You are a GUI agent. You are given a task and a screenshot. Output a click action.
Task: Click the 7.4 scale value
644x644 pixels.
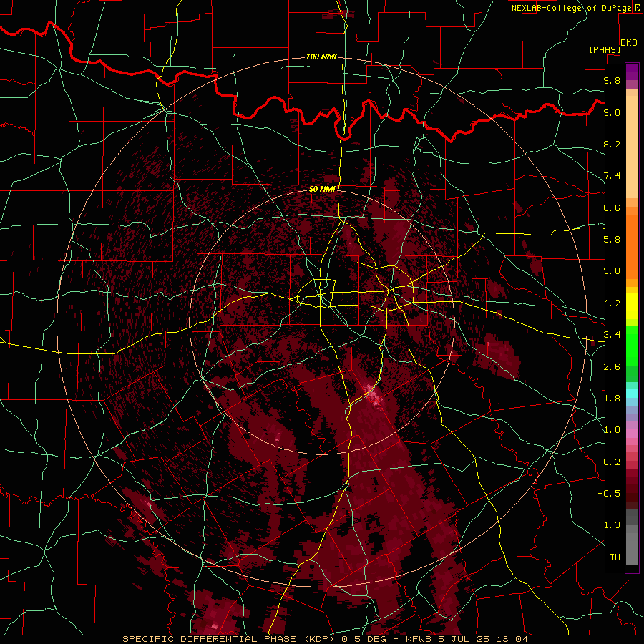click(612, 176)
